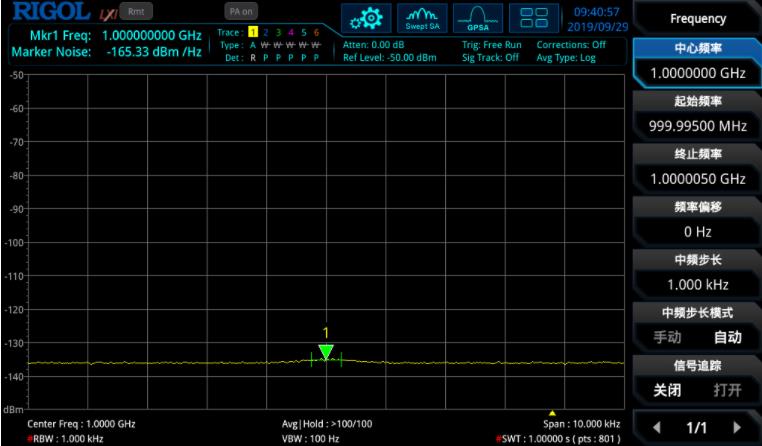Select the Swept SA measurement icon

pos(423,19)
